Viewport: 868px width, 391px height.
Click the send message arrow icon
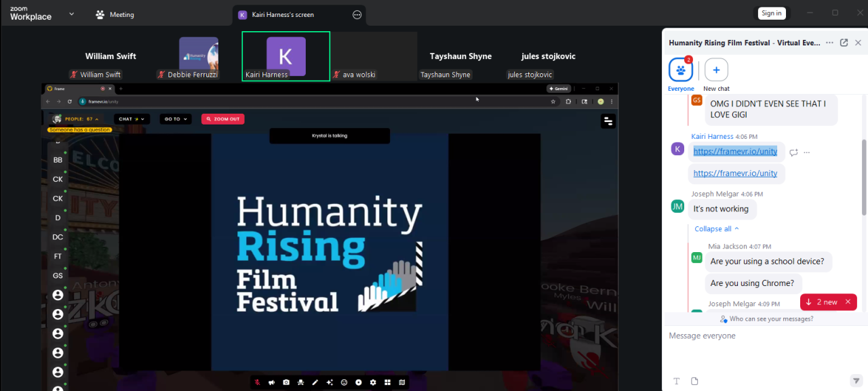point(856,381)
